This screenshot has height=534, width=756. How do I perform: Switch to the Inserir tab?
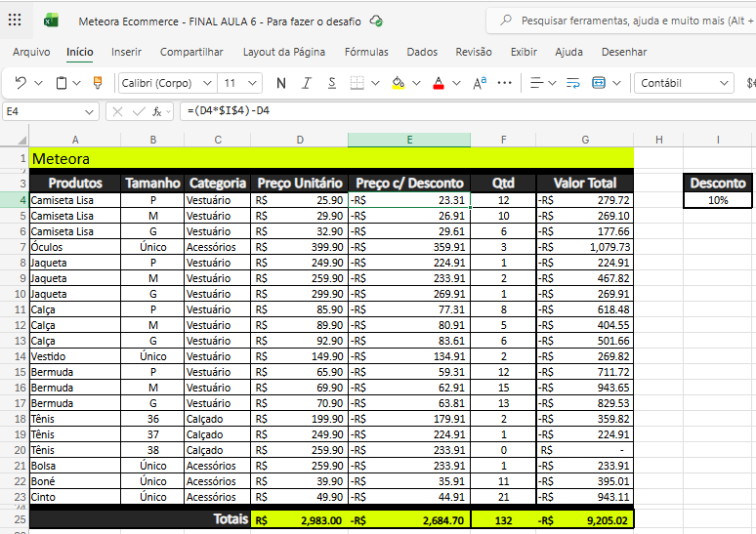click(126, 52)
